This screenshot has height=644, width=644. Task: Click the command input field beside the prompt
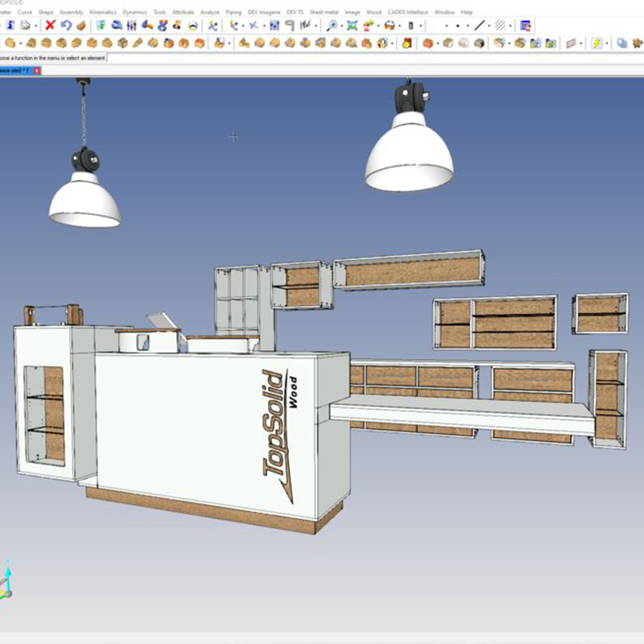[374, 58]
